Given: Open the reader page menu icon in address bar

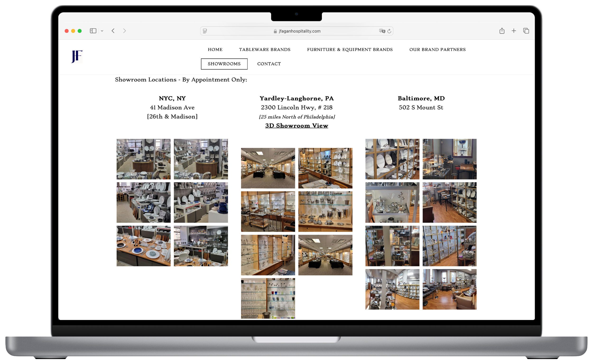Looking at the screenshot, I should (205, 31).
